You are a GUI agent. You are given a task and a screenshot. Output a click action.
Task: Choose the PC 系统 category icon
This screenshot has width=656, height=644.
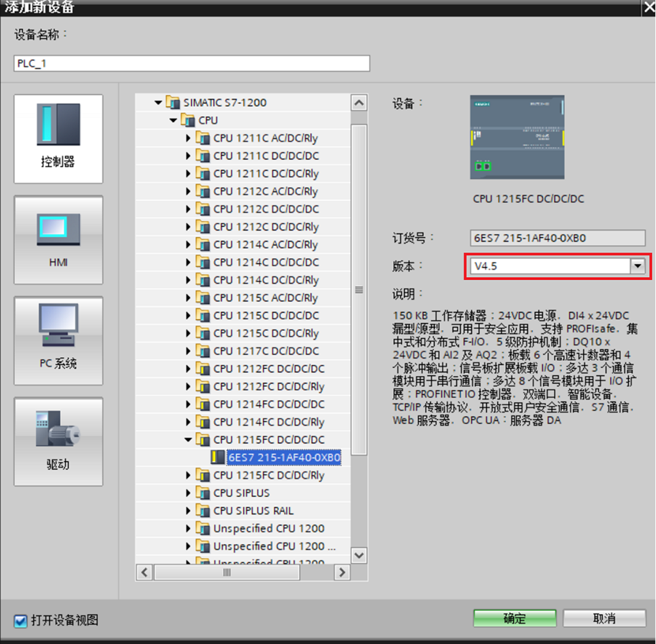pyautogui.click(x=58, y=341)
